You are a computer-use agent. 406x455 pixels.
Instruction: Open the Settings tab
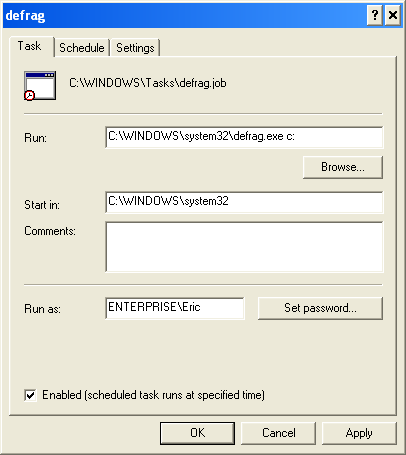pyautogui.click(x=135, y=48)
